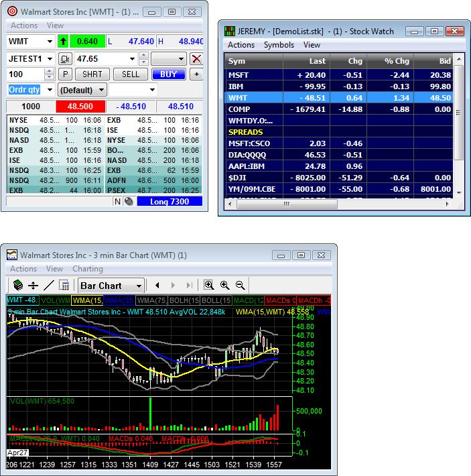
Task: Click the BUY button
Action: pos(168,74)
